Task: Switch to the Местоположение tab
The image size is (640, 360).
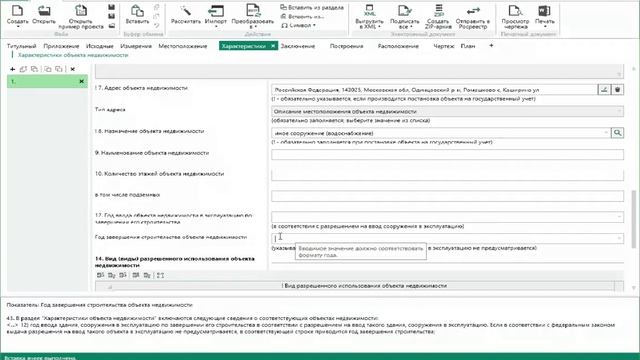Action: tap(183, 46)
